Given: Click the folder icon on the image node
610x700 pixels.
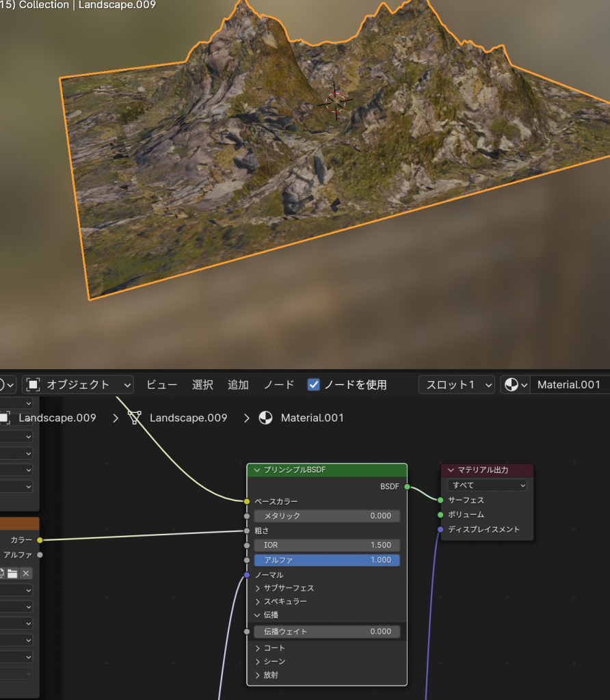Looking at the screenshot, I should tap(12, 573).
